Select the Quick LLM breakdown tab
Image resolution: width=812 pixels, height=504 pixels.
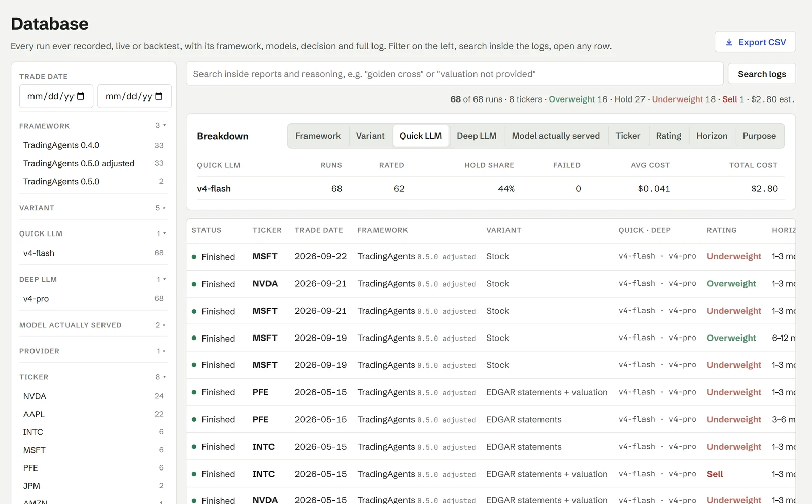coord(421,136)
